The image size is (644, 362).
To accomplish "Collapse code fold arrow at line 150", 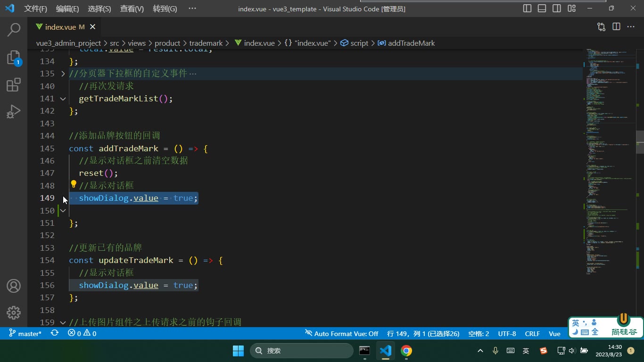I will [x=63, y=211].
